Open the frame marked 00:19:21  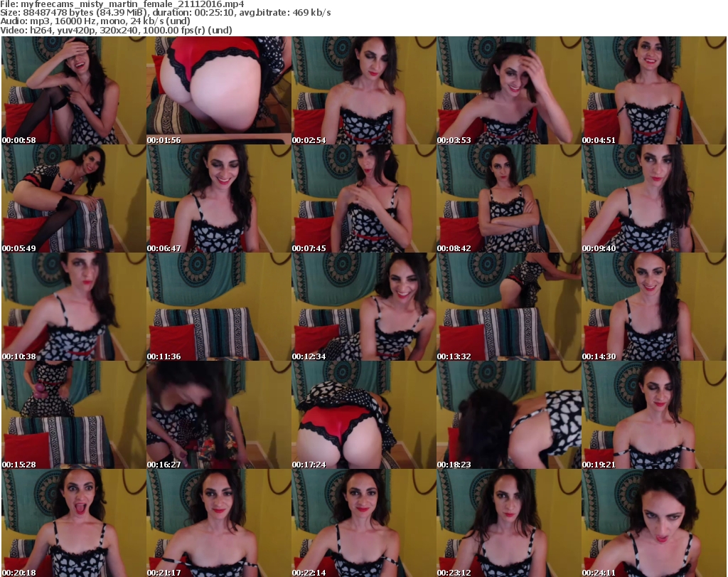point(654,415)
